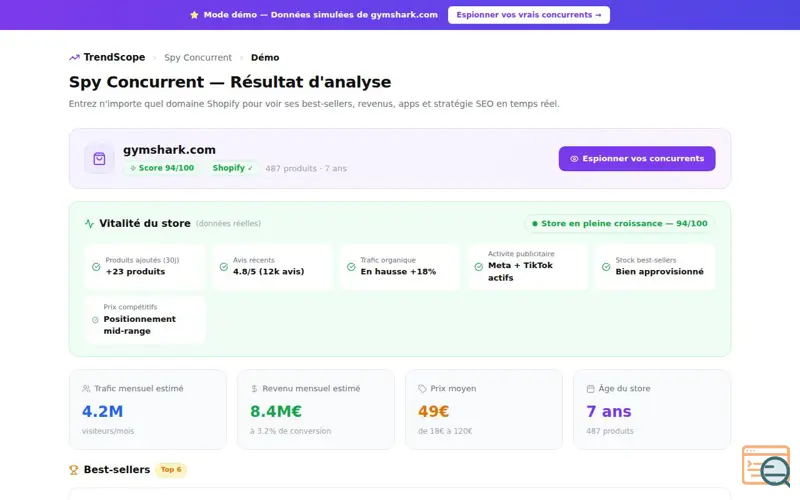Click the 4.2M traffic value

coord(103,411)
